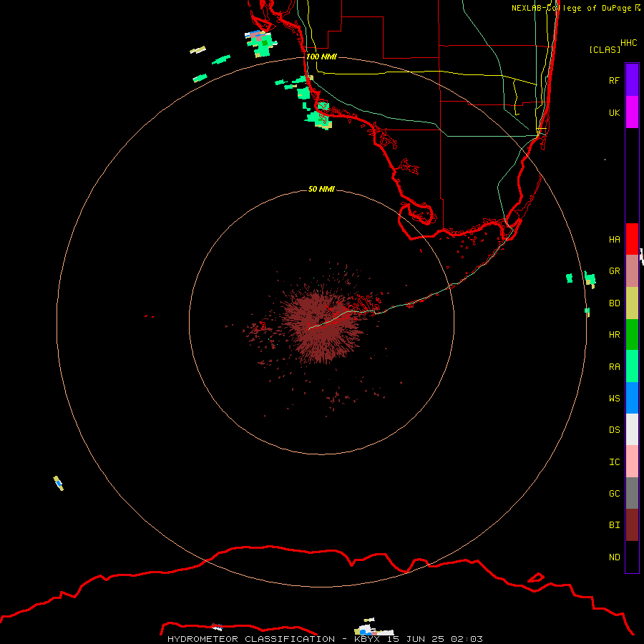Click the blue-yellow echo in the far southwest

pos(59,483)
